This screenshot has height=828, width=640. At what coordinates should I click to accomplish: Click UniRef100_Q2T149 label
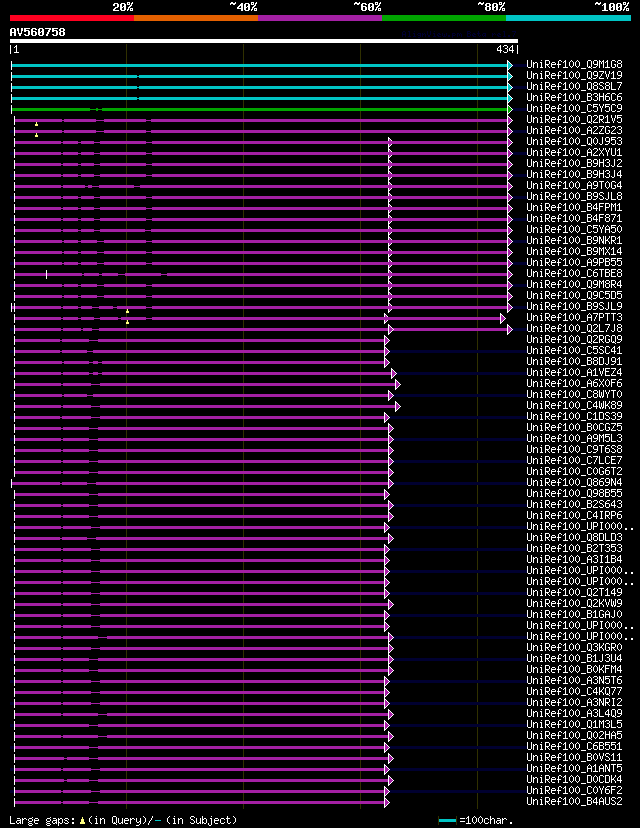point(574,592)
